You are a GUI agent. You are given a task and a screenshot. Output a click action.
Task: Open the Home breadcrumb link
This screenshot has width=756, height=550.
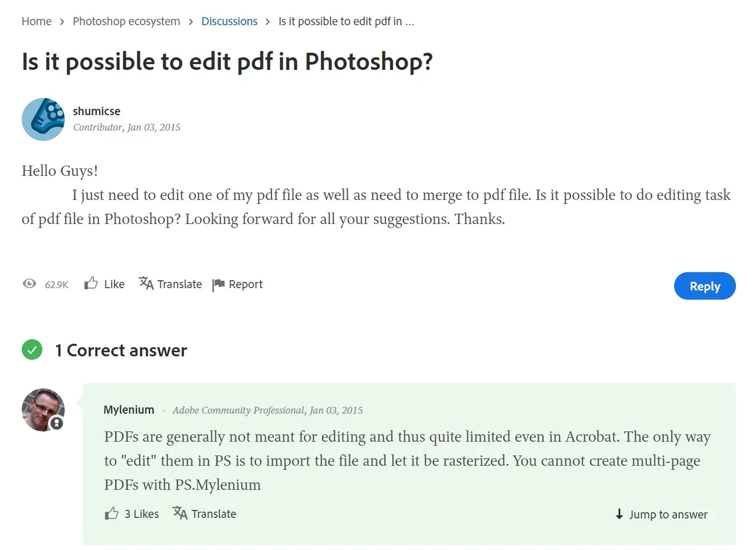pos(36,21)
